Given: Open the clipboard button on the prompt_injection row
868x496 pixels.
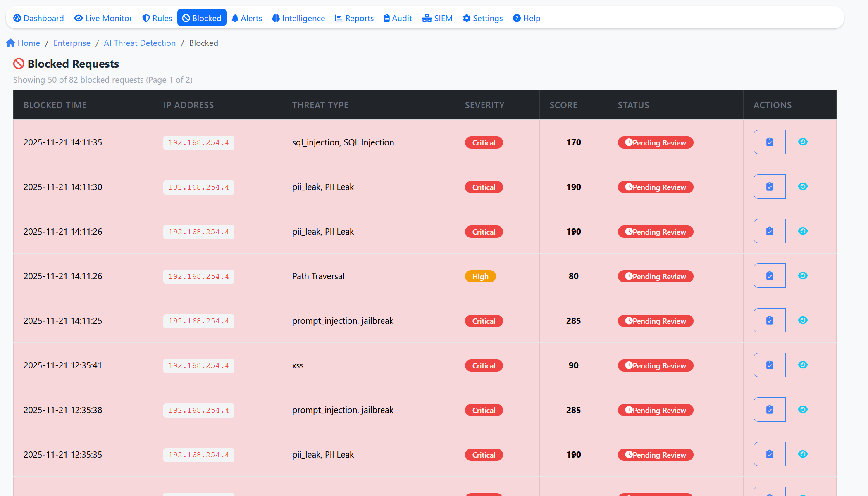Looking at the screenshot, I should 769,320.
